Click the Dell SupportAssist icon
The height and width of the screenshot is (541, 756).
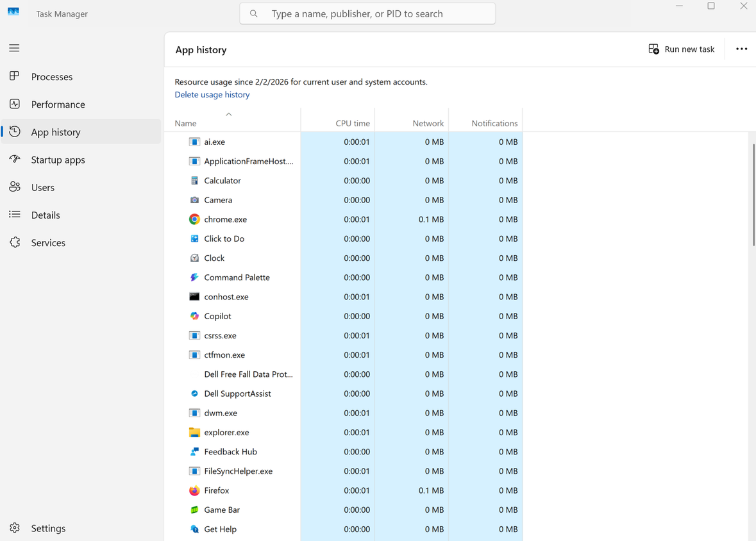194,394
